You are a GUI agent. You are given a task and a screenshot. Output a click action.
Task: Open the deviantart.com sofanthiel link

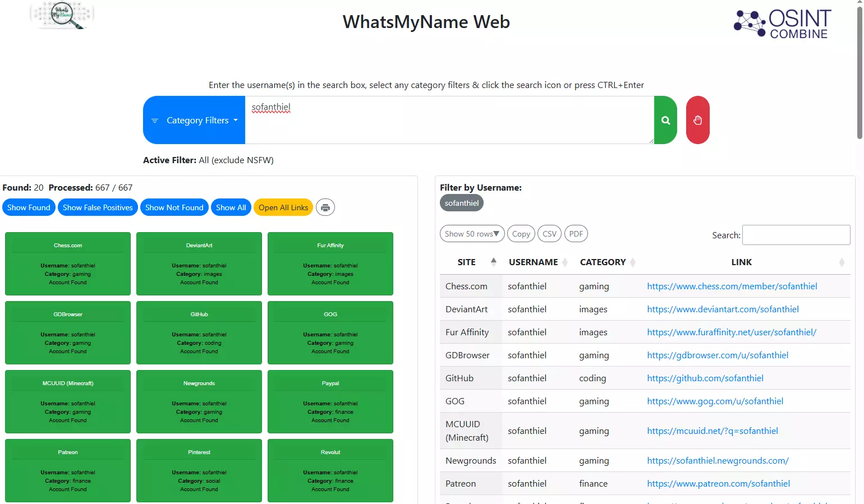723,309
